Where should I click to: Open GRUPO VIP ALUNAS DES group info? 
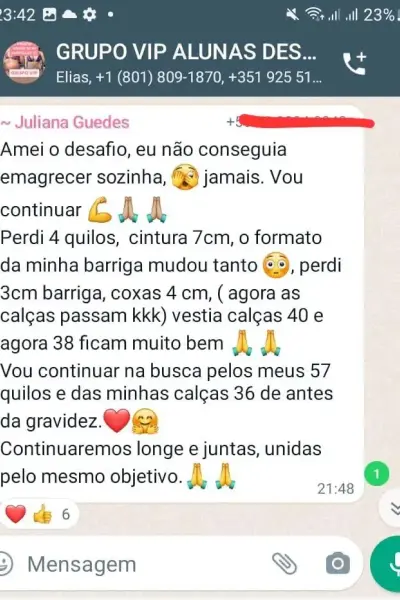[x=186, y=52]
